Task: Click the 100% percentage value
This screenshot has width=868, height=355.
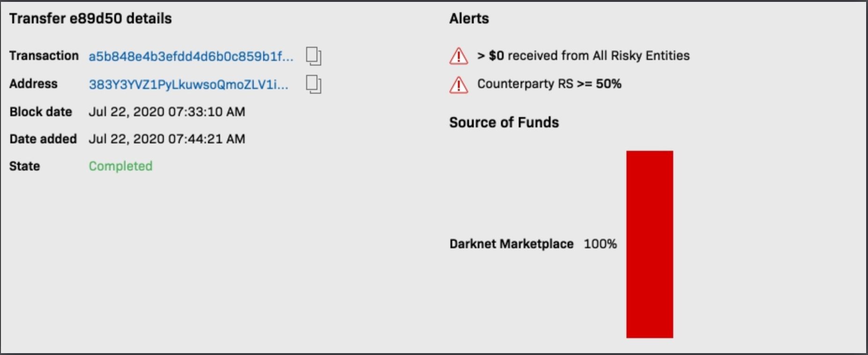Action: (600, 244)
